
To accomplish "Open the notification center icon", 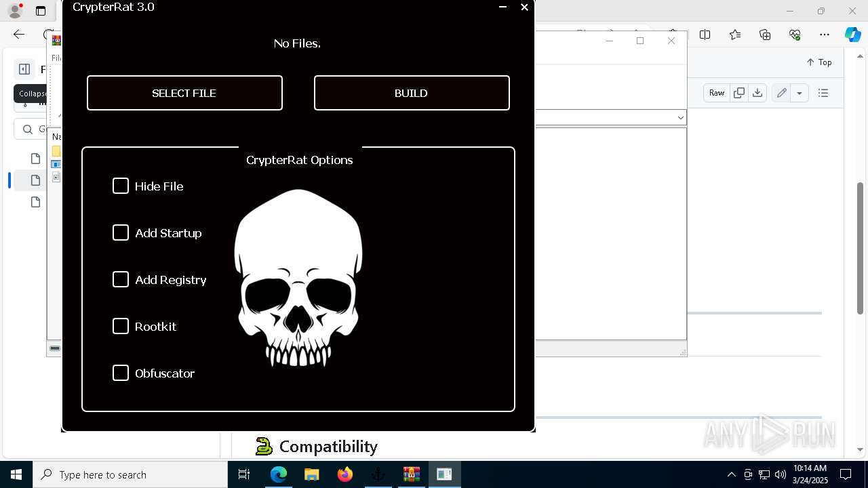I will 846,474.
